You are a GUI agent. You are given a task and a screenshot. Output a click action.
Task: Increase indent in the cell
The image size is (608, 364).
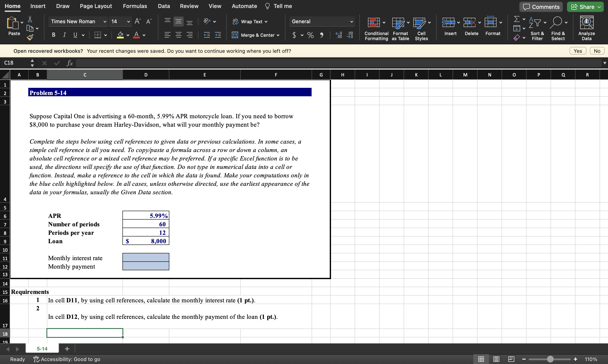coord(218,35)
